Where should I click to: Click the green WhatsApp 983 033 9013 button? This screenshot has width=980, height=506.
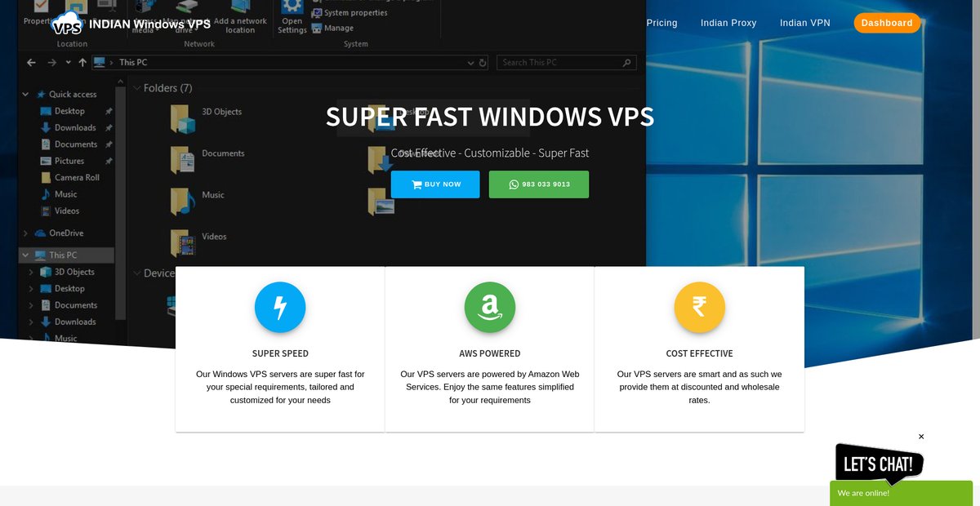tap(539, 184)
